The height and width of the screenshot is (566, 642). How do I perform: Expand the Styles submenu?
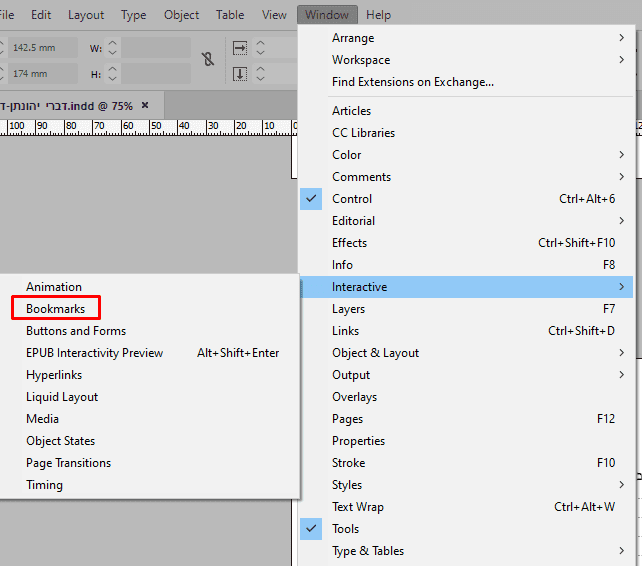tap(466, 485)
